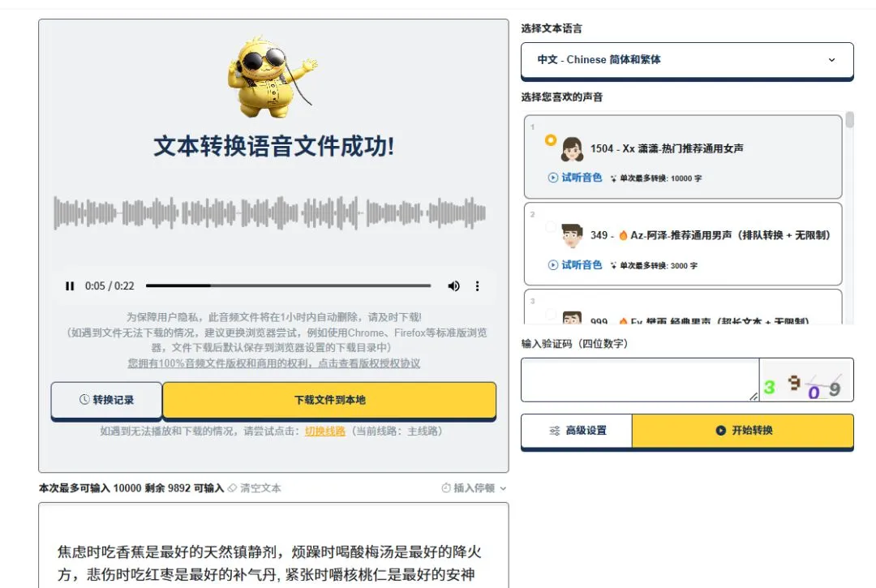Image resolution: width=876 pixels, height=588 pixels.
Task: Mute the audio with speaker icon
Action: (453, 286)
